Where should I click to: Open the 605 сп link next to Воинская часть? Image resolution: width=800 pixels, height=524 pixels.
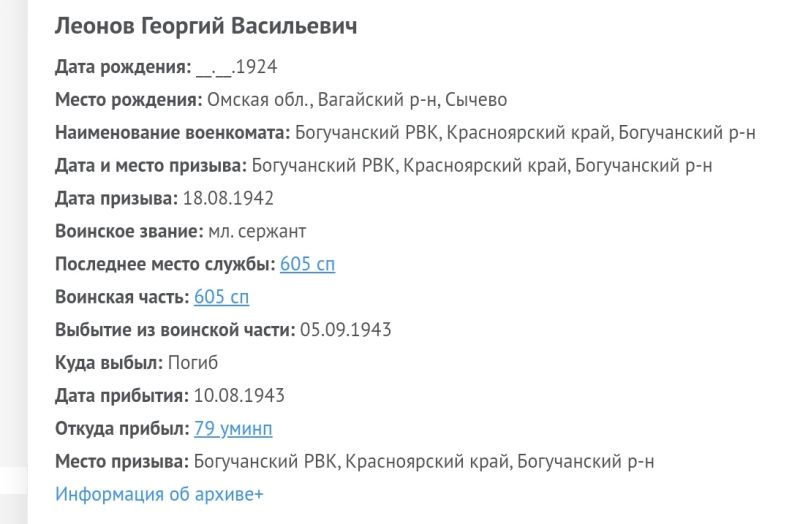coord(221,297)
